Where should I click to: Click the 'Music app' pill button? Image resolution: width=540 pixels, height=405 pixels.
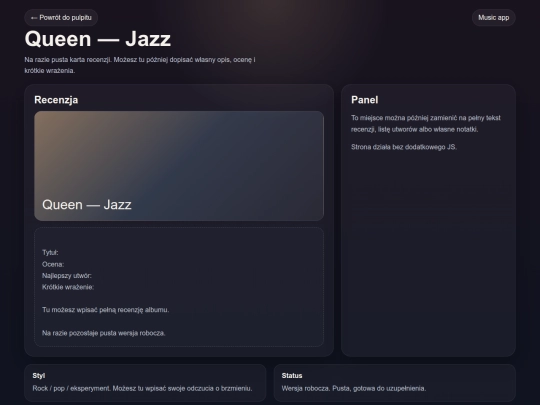(x=493, y=18)
